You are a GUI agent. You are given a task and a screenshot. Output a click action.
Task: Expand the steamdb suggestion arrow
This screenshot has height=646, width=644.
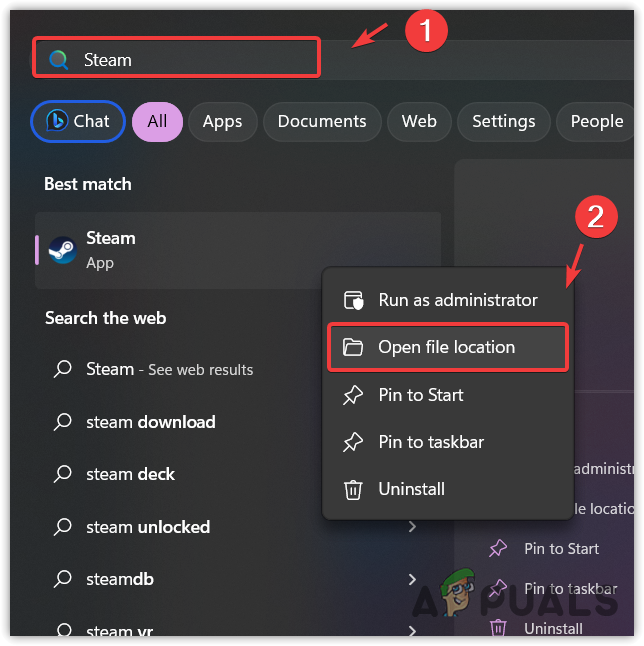click(412, 579)
